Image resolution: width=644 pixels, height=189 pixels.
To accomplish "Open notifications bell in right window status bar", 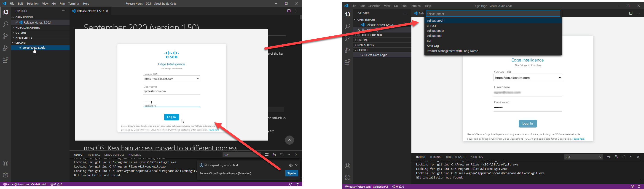I will 639,186.
